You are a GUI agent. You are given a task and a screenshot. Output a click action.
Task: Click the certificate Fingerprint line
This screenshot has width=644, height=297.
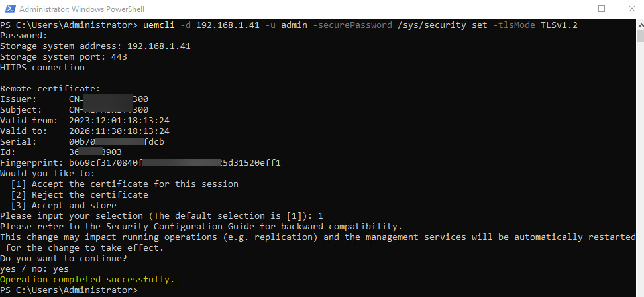(140, 163)
